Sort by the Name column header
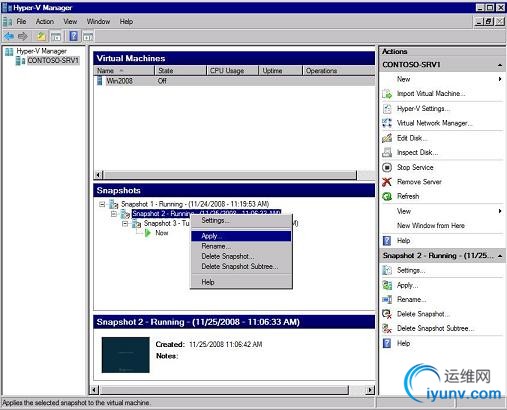507x410 pixels. coord(124,71)
